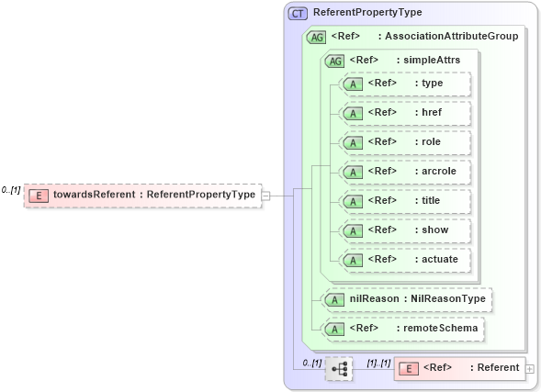
Task: Click the A icon of show attribute
Action: point(353,230)
